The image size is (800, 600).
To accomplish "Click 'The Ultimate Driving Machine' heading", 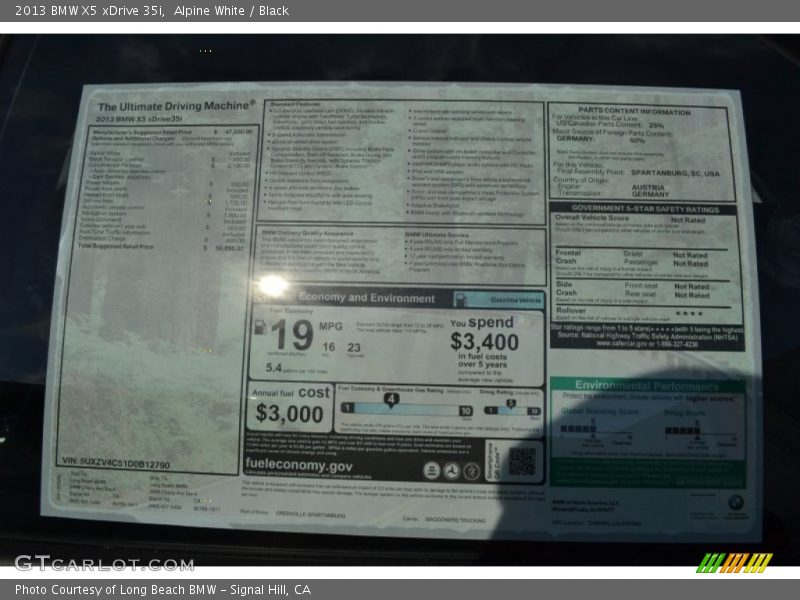I will tap(176, 106).
